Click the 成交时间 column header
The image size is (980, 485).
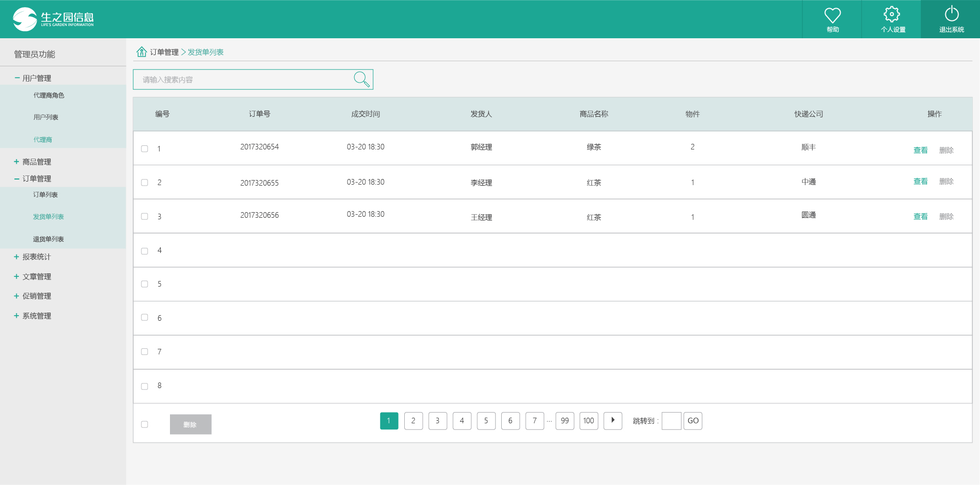point(365,114)
